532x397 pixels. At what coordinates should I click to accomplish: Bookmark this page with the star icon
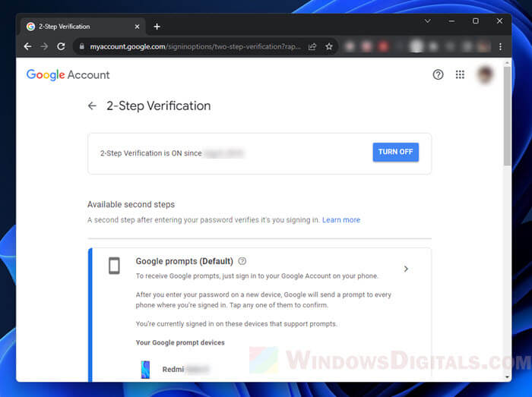[x=329, y=46]
